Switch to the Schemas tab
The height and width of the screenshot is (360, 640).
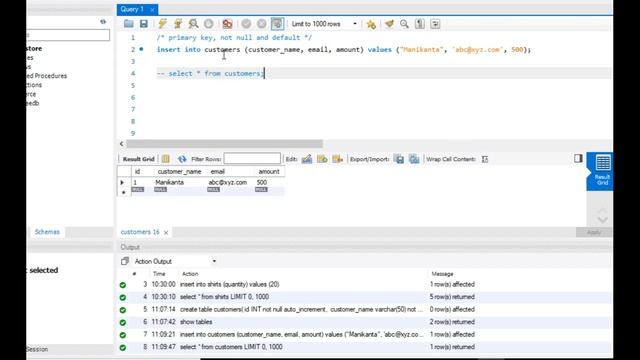47,232
